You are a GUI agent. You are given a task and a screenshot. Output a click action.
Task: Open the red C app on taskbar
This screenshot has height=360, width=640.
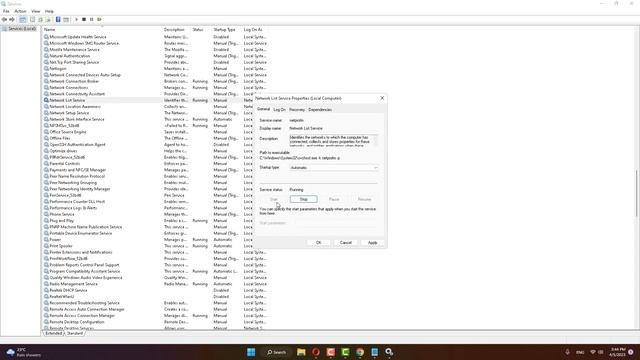331,352
